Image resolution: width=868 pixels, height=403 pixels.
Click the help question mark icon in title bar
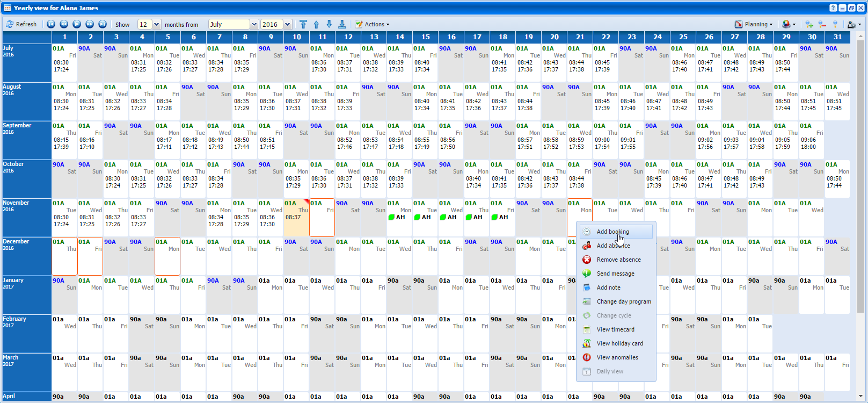[x=833, y=8]
